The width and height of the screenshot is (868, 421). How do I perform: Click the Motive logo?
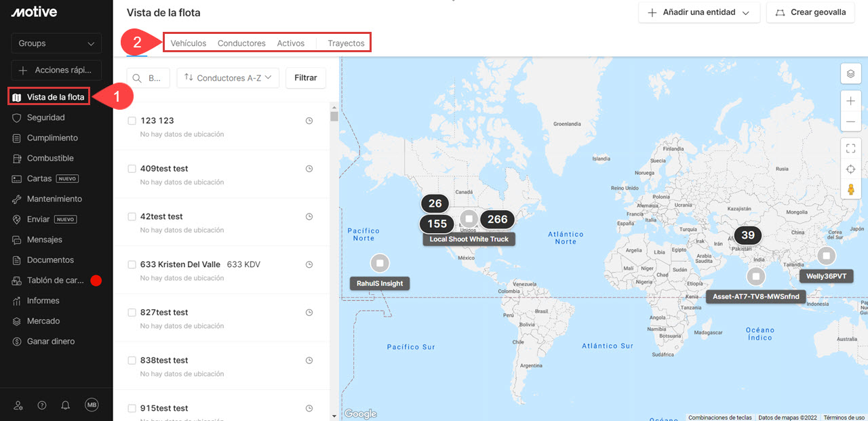click(34, 12)
